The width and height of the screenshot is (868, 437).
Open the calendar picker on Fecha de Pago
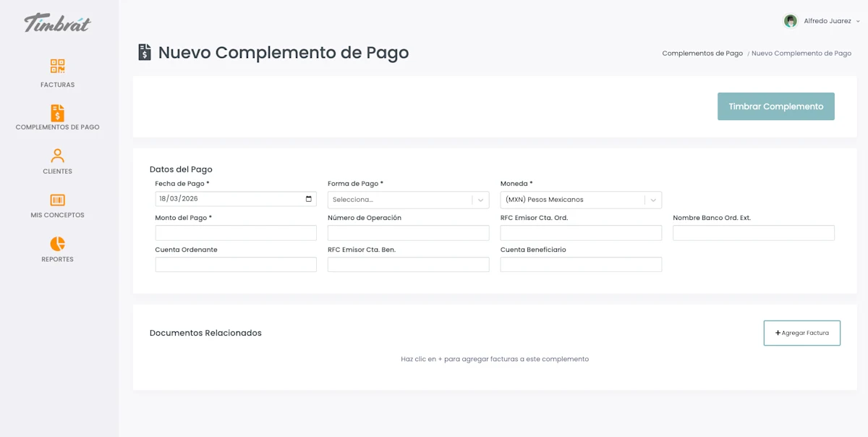coord(310,198)
